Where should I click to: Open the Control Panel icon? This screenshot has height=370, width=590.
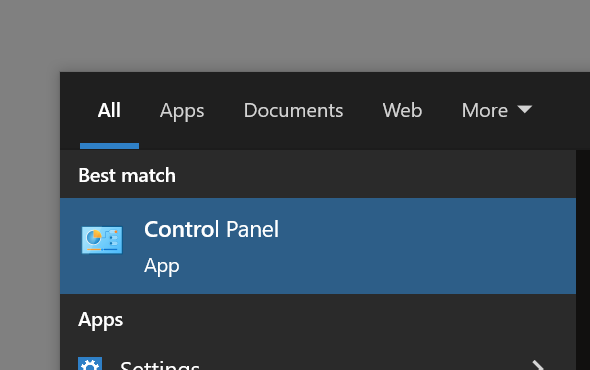102,240
